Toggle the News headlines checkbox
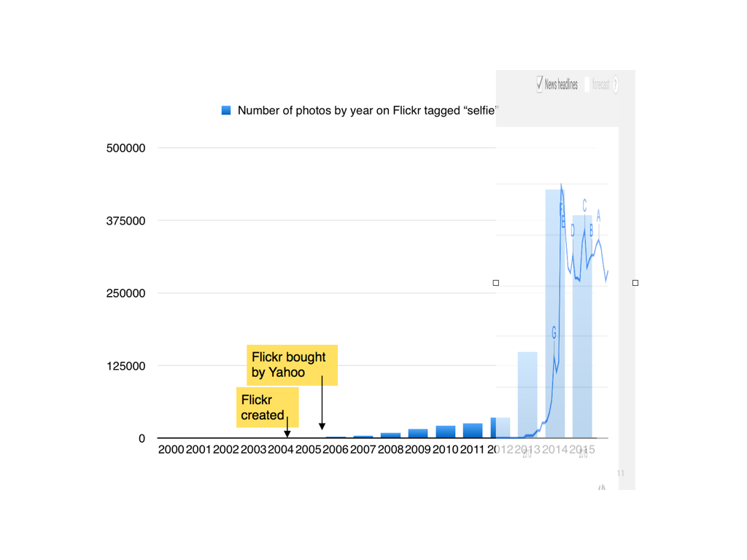Image resolution: width=747 pixels, height=560 pixels. click(x=540, y=84)
